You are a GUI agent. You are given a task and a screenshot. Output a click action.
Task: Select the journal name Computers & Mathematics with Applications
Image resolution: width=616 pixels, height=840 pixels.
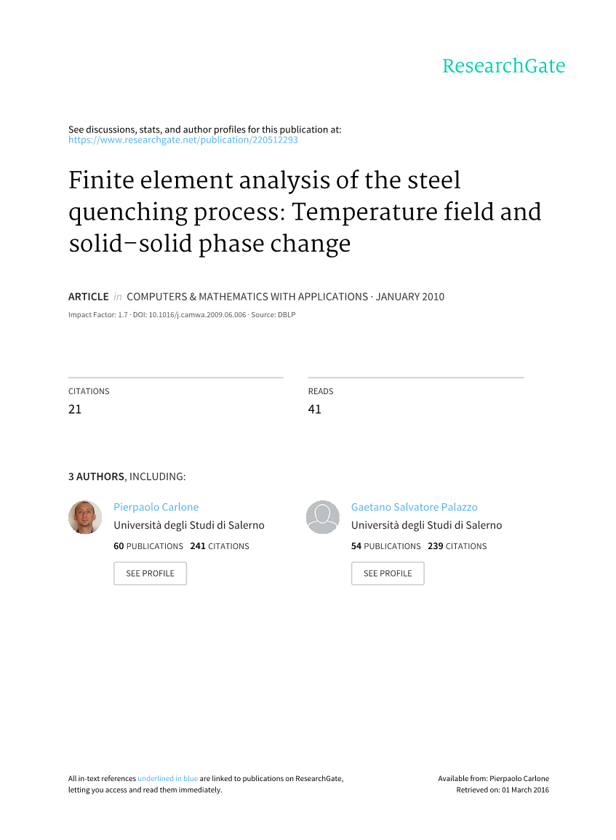coord(247,297)
